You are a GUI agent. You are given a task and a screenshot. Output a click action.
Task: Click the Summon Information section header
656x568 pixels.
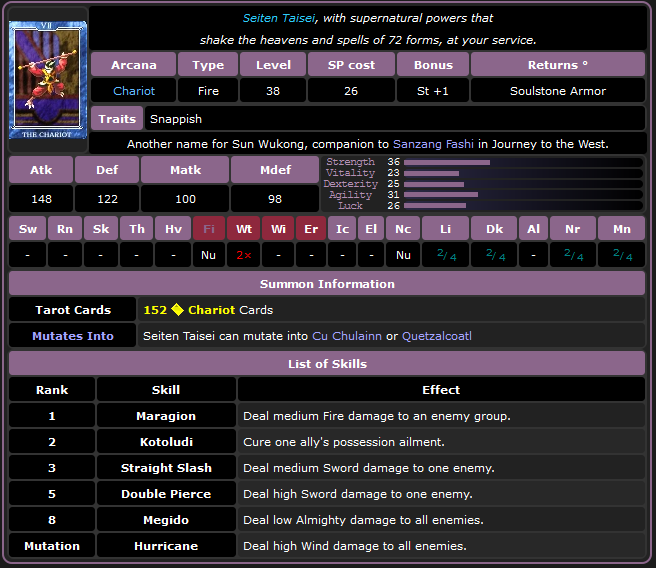[x=327, y=284]
